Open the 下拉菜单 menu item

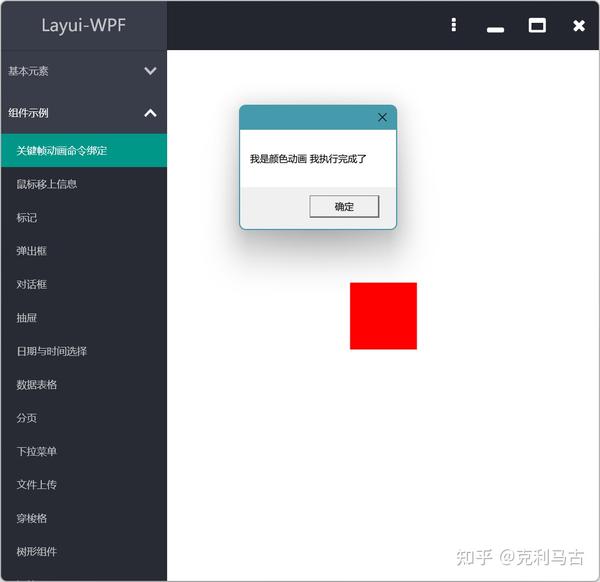[x=84, y=452]
